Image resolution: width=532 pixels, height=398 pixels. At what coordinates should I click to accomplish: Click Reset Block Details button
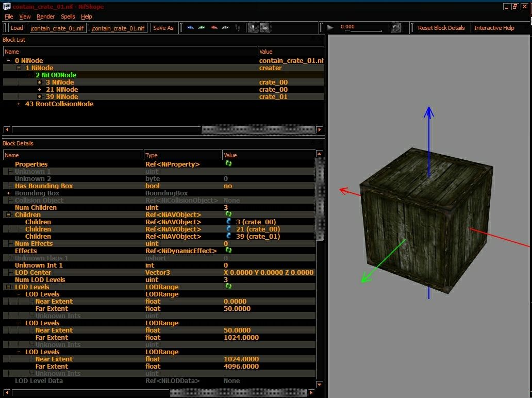tap(441, 28)
